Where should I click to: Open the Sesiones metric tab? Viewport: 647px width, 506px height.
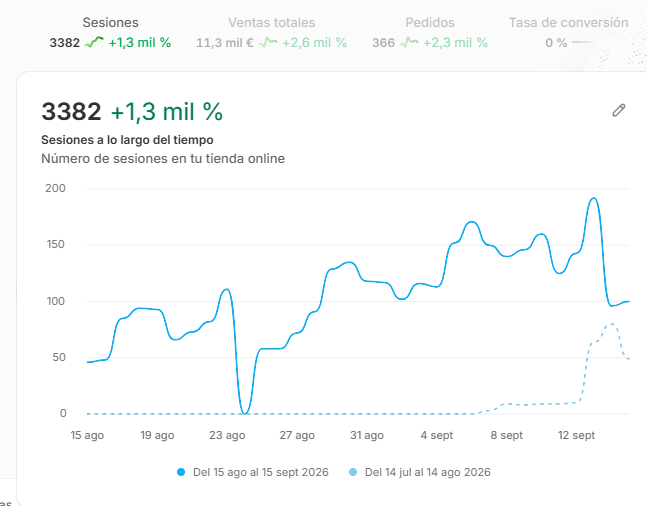click(110, 32)
